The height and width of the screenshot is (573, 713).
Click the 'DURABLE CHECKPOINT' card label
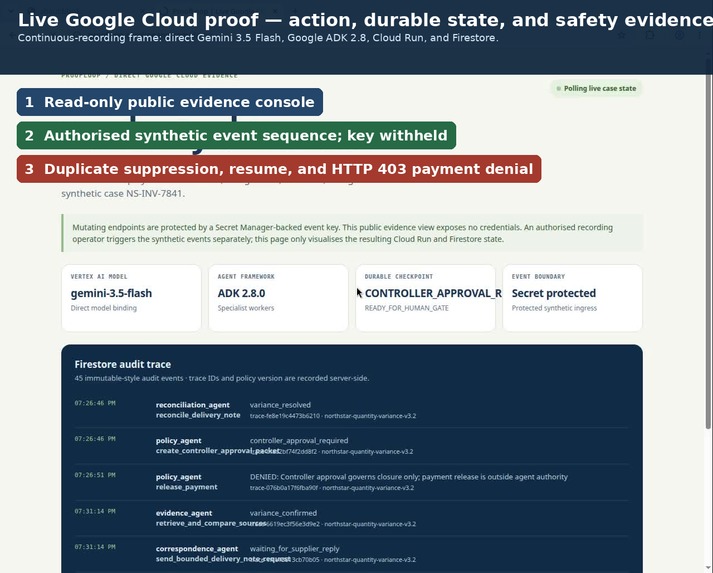coord(399,276)
